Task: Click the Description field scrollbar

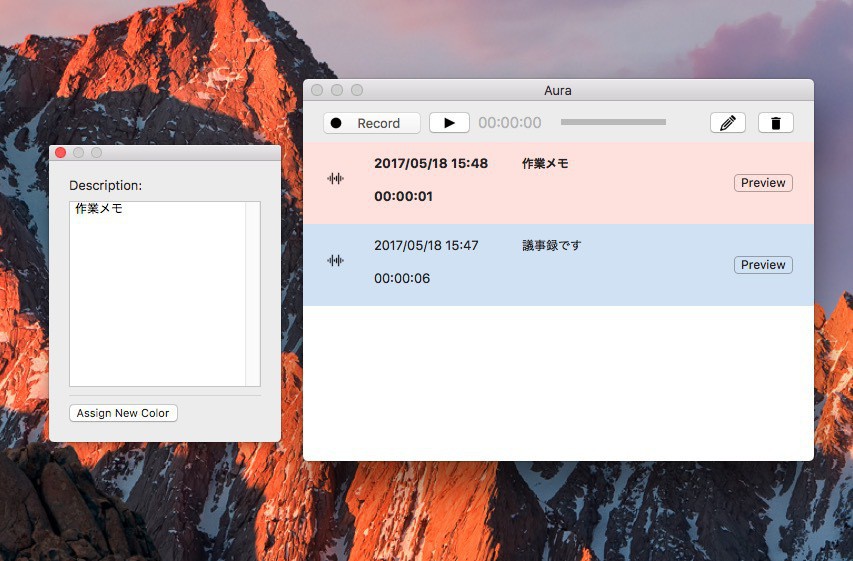Action: [x=252, y=294]
